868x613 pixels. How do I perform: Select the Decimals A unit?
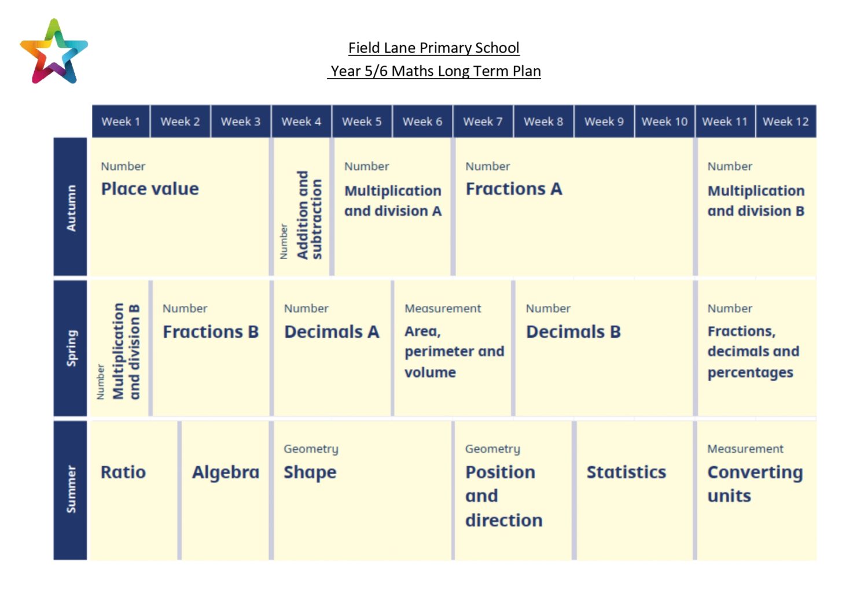pyautogui.click(x=332, y=348)
